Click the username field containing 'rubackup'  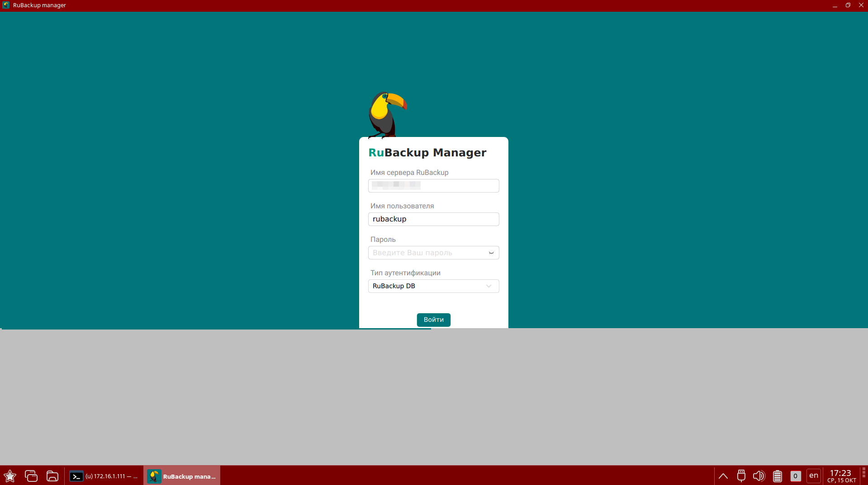tap(433, 219)
